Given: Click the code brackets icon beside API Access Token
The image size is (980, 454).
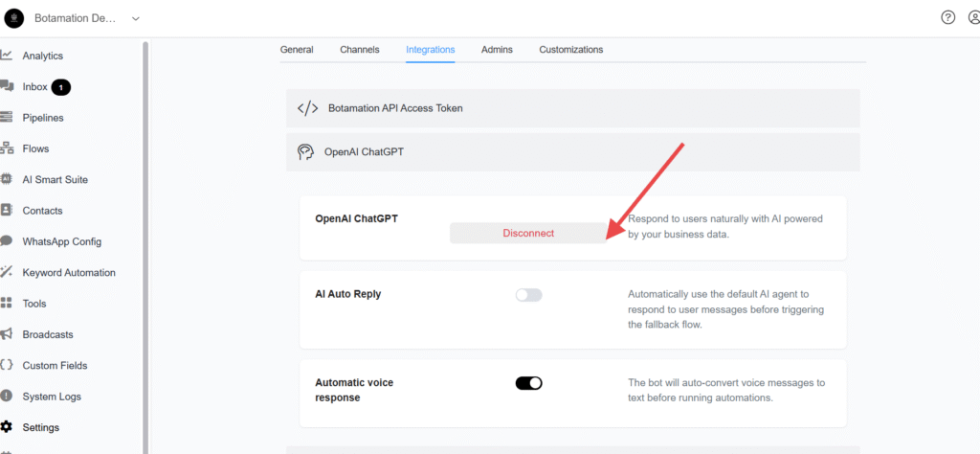Looking at the screenshot, I should pyautogui.click(x=307, y=108).
